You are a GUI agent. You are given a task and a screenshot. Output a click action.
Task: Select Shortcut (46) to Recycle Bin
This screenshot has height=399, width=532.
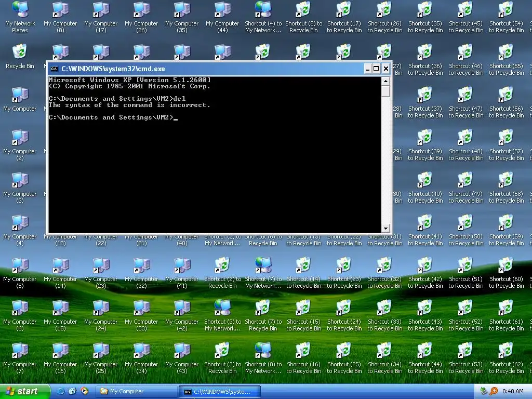(x=466, y=60)
